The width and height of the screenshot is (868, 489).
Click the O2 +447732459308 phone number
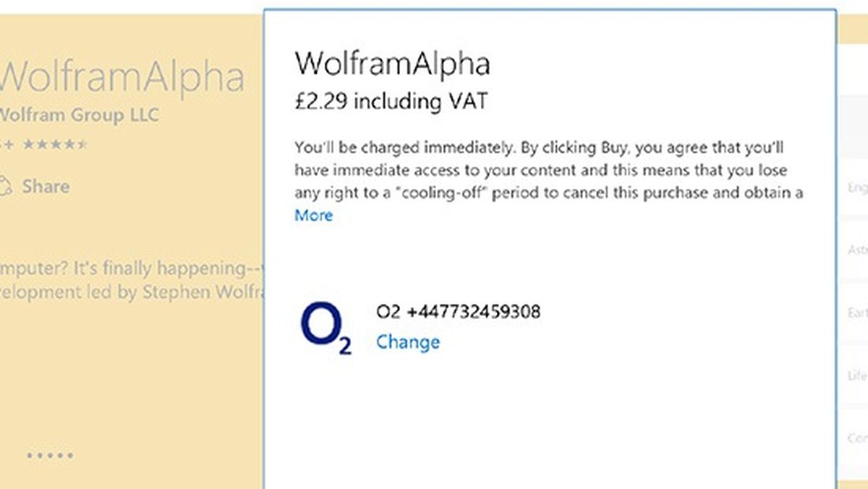tap(458, 312)
